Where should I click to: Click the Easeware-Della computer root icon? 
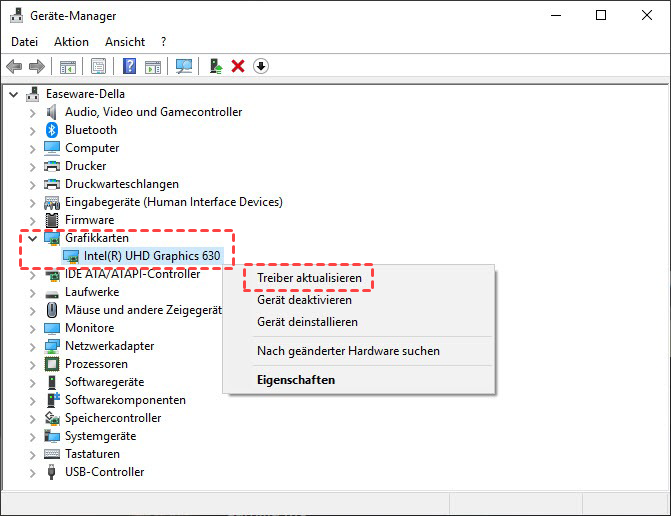click(x=33, y=94)
